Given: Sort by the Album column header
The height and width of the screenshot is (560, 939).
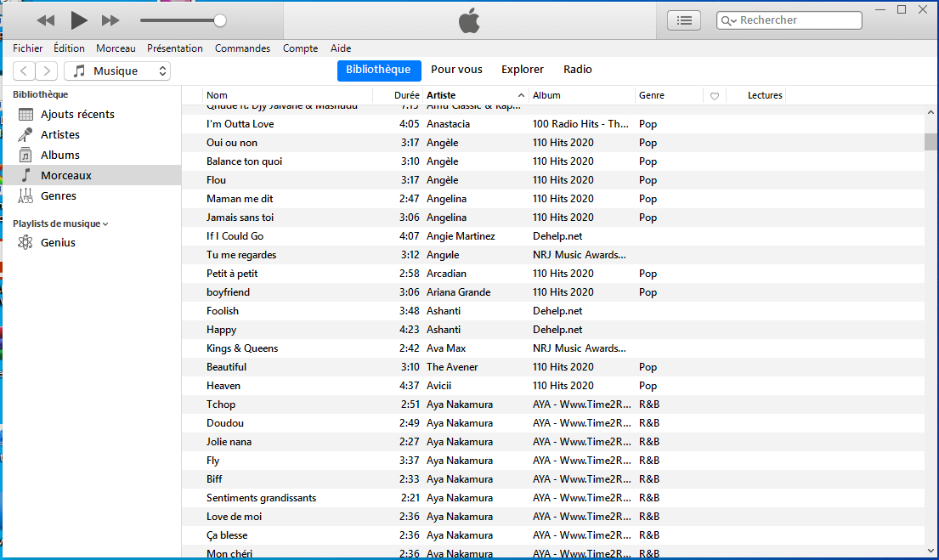Looking at the screenshot, I should (x=582, y=95).
